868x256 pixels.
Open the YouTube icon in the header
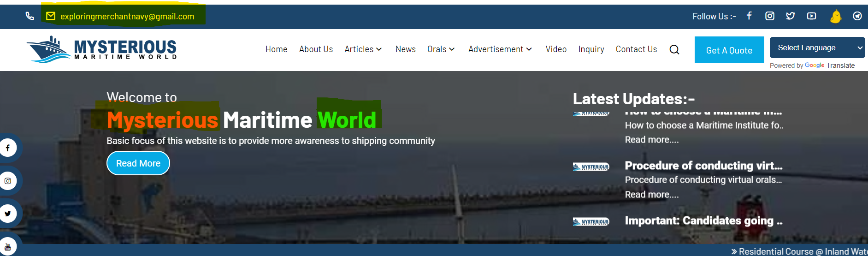point(811,16)
